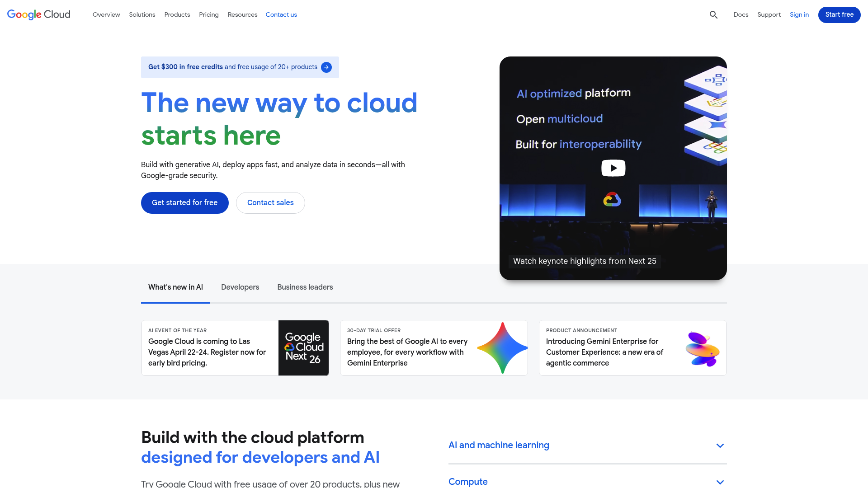Play the Next 25 keynote video
868x488 pixels.
613,168
